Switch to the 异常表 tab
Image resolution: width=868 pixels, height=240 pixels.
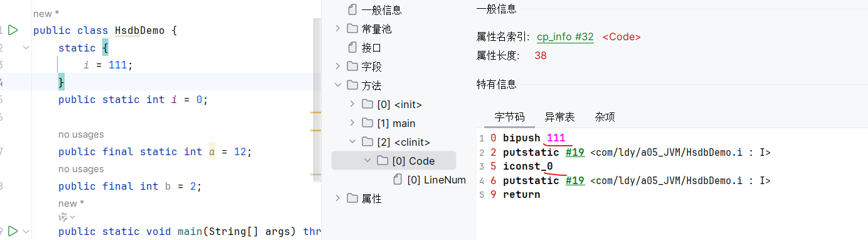click(559, 117)
